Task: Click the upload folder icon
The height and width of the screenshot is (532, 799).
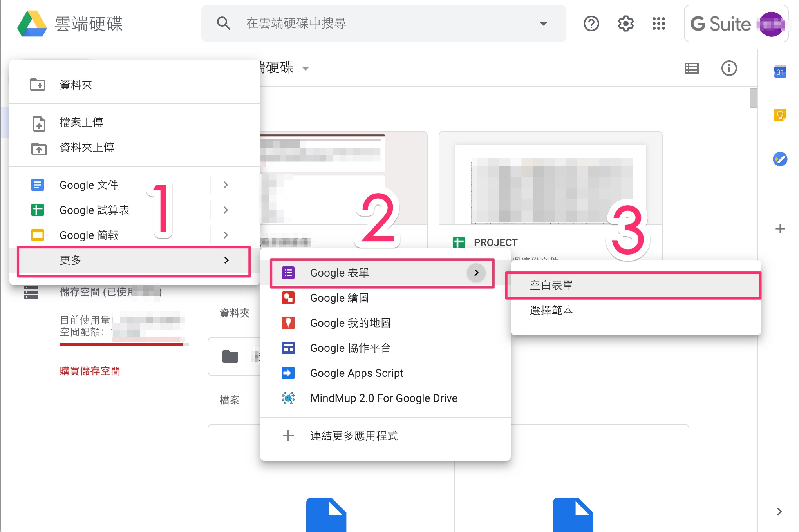Action: click(39, 148)
